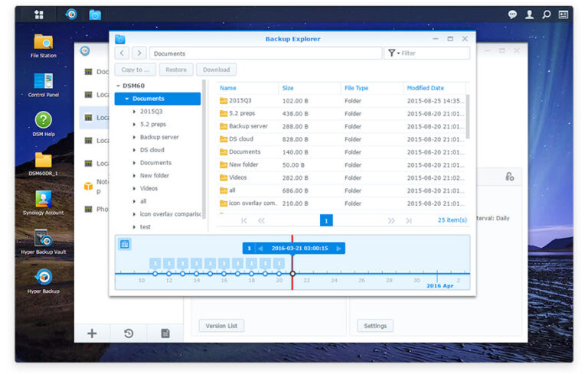Open the notifications speech bubble icon
The image size is (588, 374).
(x=512, y=15)
